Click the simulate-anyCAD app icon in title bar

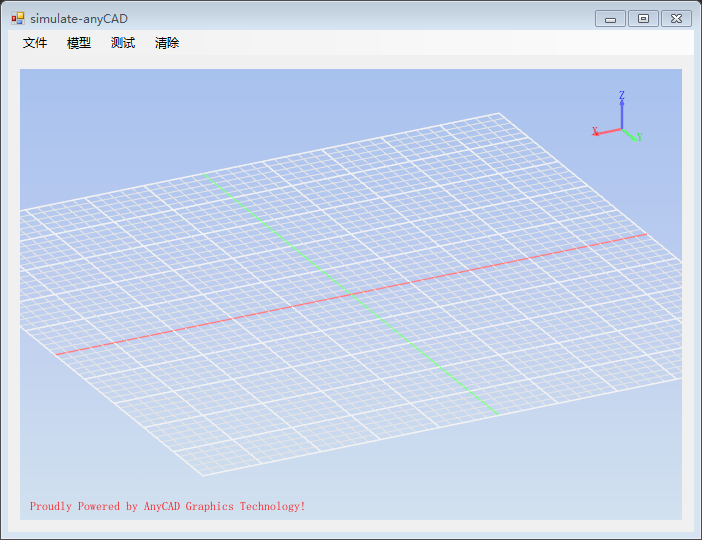(18, 18)
